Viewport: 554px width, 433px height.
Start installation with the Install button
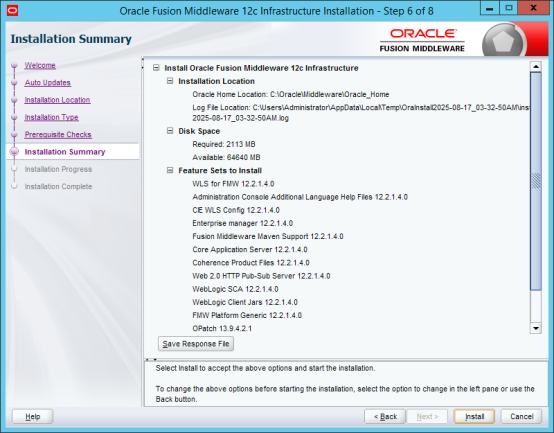[x=474, y=416]
